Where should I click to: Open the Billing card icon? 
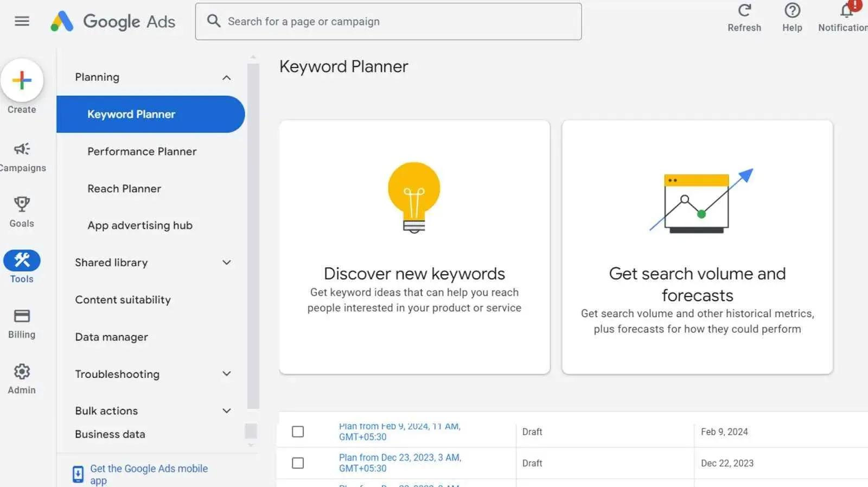pyautogui.click(x=22, y=316)
